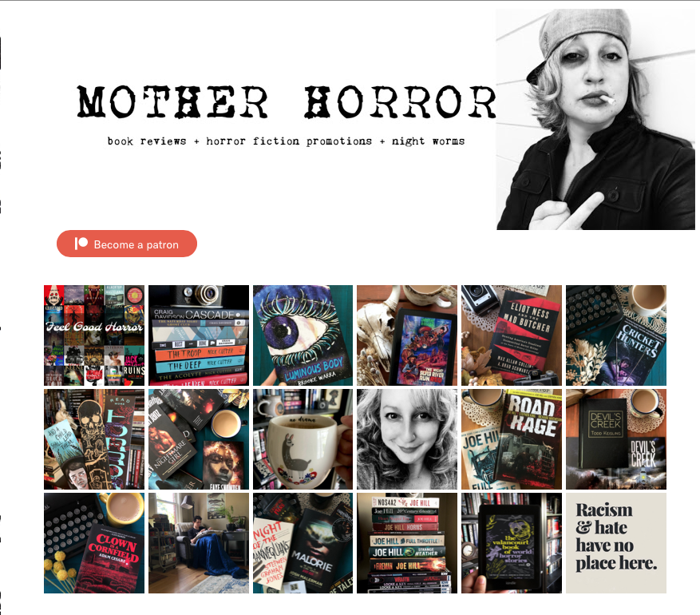
Task: Select the Luminous Body eye cover image
Action: (303, 335)
